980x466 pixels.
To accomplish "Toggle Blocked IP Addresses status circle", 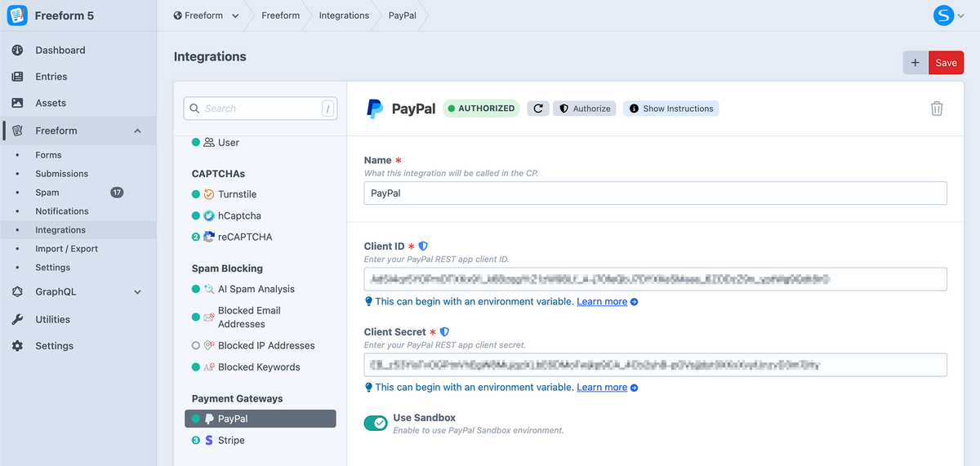I will click(x=196, y=346).
